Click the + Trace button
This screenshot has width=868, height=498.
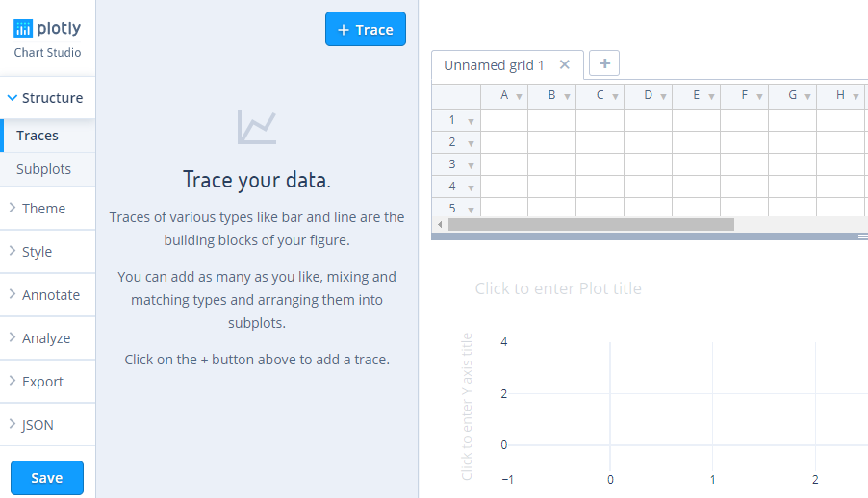click(x=366, y=30)
